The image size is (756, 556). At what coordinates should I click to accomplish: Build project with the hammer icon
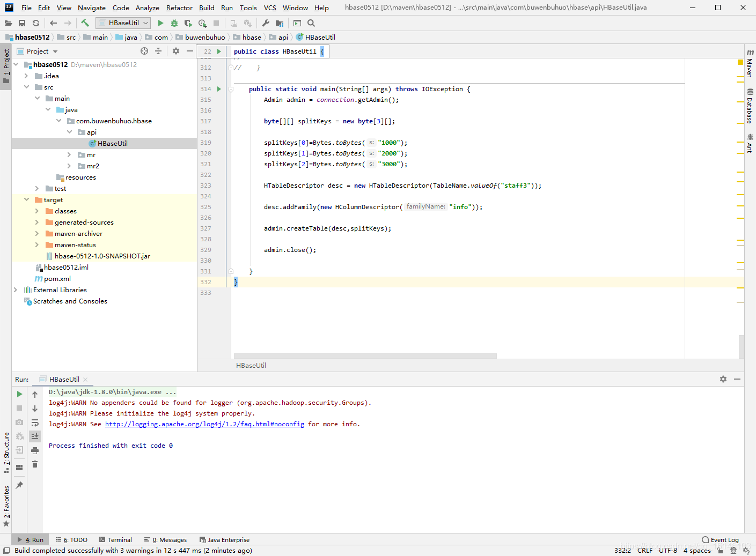pyautogui.click(x=85, y=23)
